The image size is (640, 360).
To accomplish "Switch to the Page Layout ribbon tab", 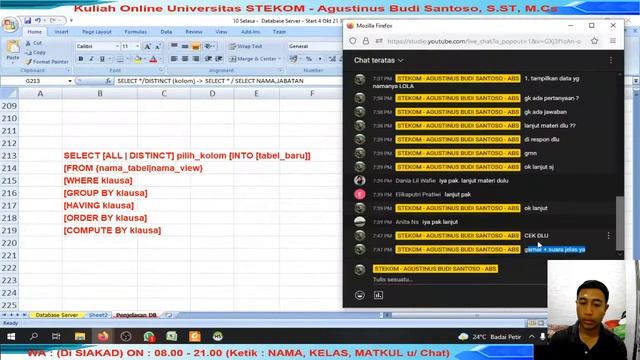I will click(97, 32).
